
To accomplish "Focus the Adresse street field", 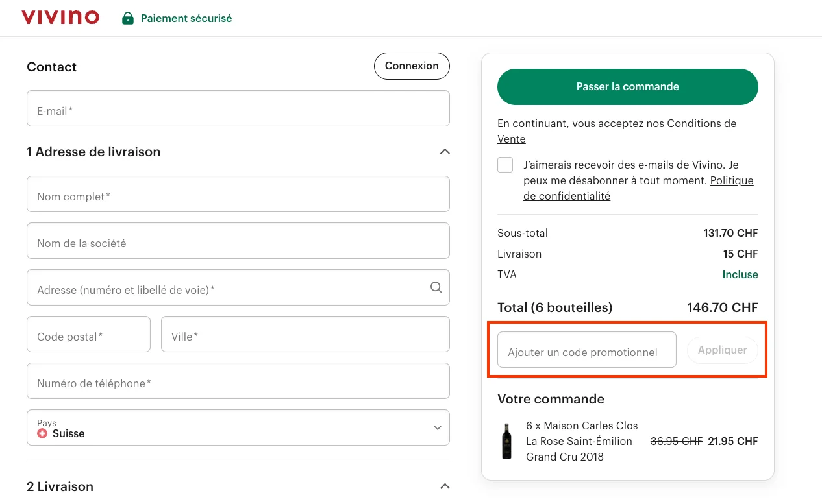I will [238, 287].
